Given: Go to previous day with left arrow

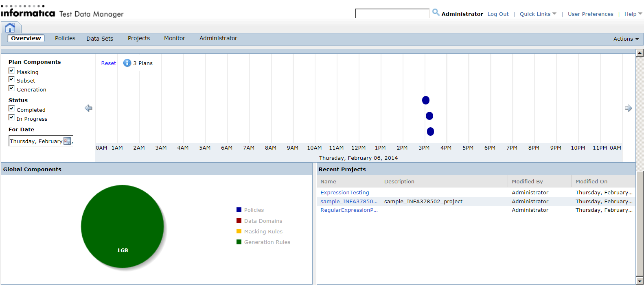Looking at the screenshot, I should (x=88, y=108).
